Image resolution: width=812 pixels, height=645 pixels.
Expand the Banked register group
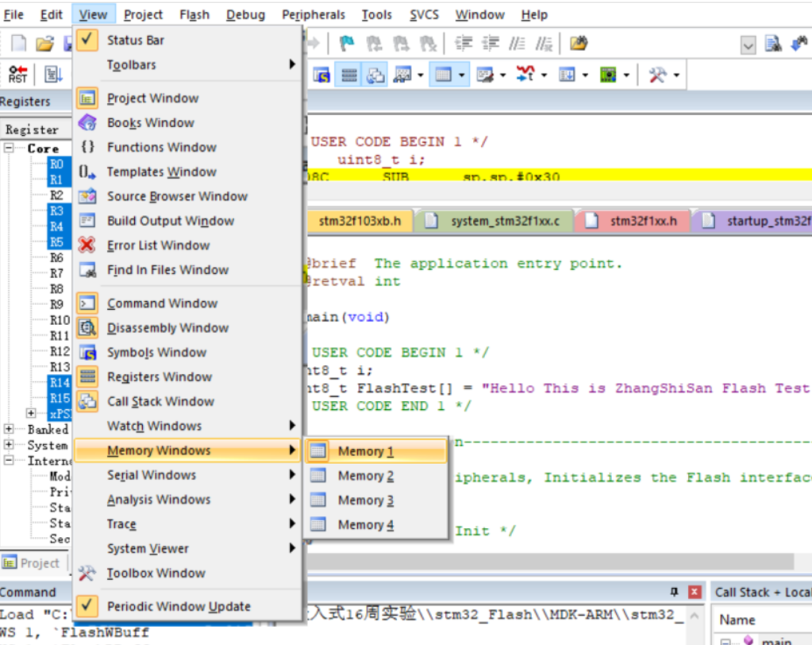tap(9, 429)
